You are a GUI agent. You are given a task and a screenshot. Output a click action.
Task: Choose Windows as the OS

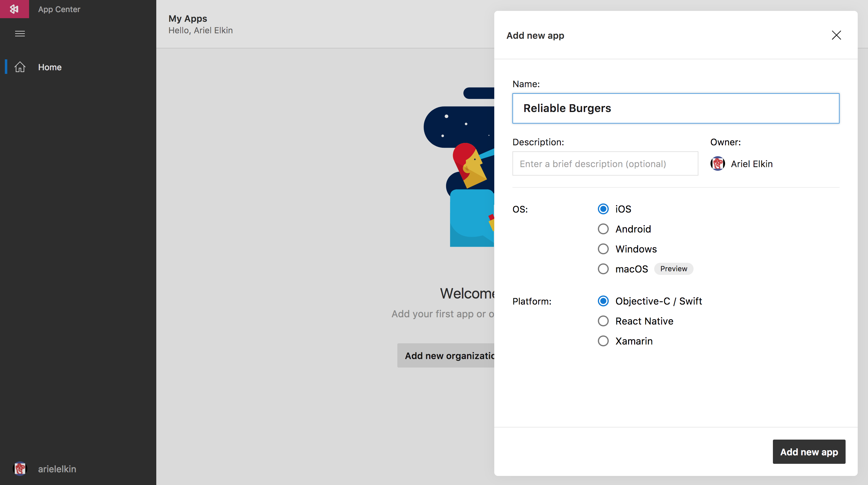[x=603, y=249]
